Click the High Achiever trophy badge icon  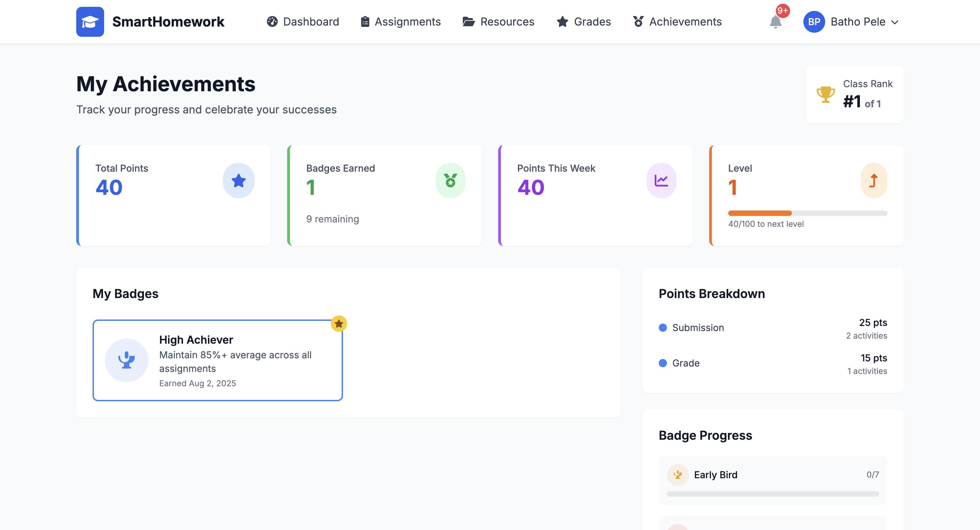point(126,360)
